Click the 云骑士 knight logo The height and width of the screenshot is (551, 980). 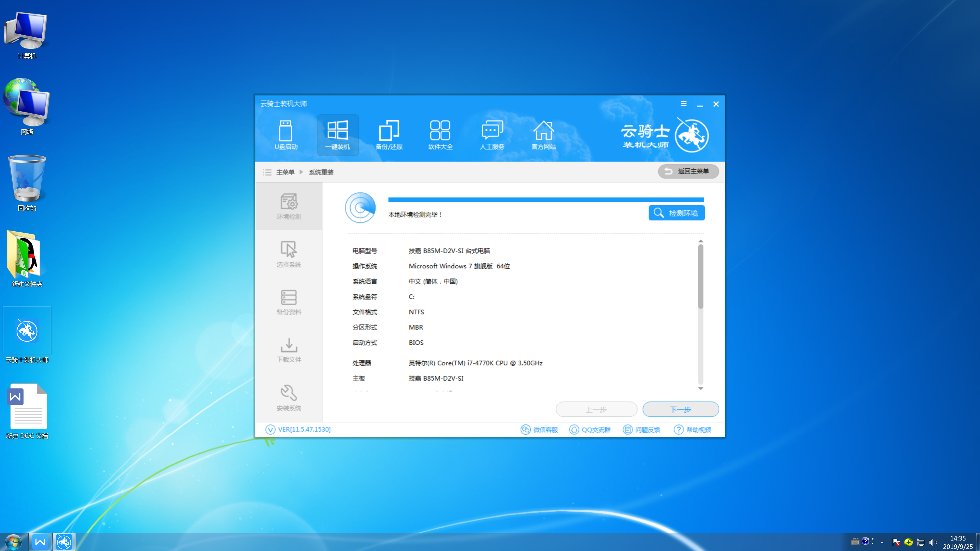coord(691,135)
